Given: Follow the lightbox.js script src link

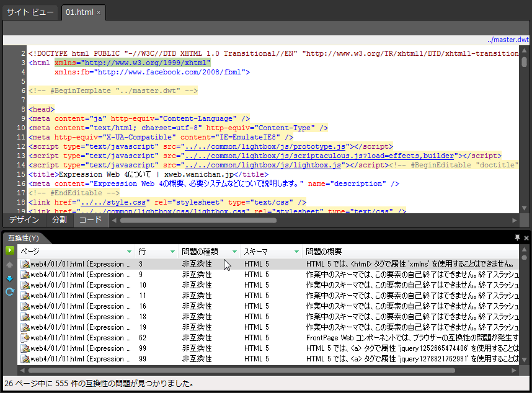Looking at the screenshot, I should click(263, 165).
